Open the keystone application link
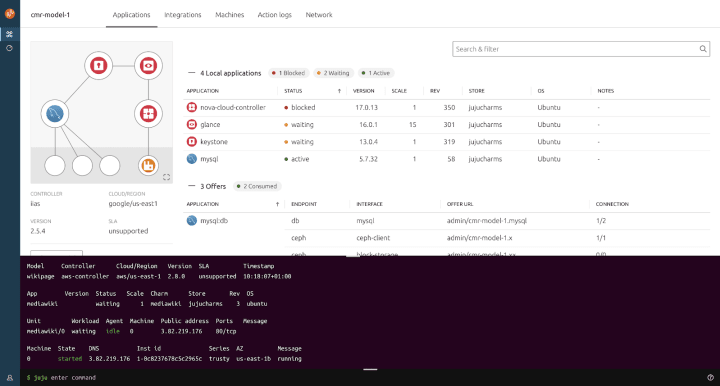The height and width of the screenshot is (386, 720). (214, 142)
